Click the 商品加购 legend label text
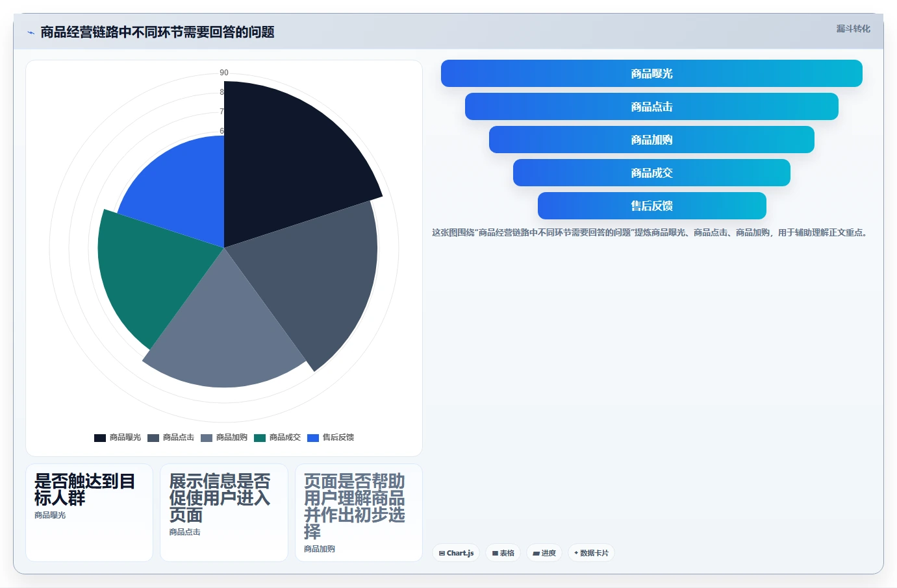 (x=232, y=438)
